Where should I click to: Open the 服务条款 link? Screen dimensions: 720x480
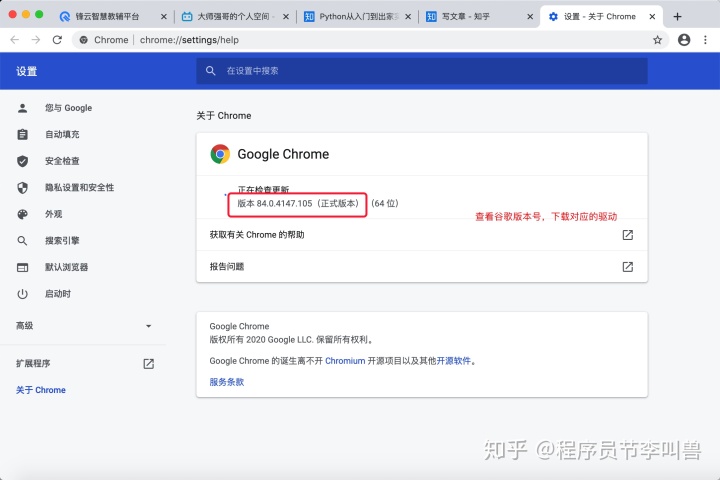point(226,382)
